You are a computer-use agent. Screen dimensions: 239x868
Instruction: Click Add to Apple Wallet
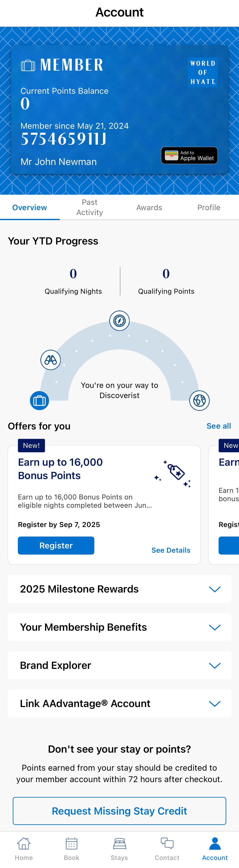[189, 155]
